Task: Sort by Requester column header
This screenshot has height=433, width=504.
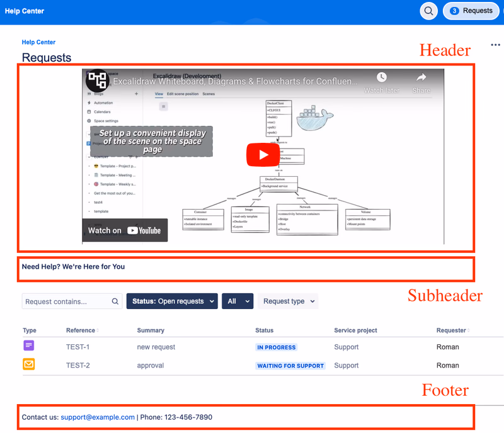Action: point(453,330)
